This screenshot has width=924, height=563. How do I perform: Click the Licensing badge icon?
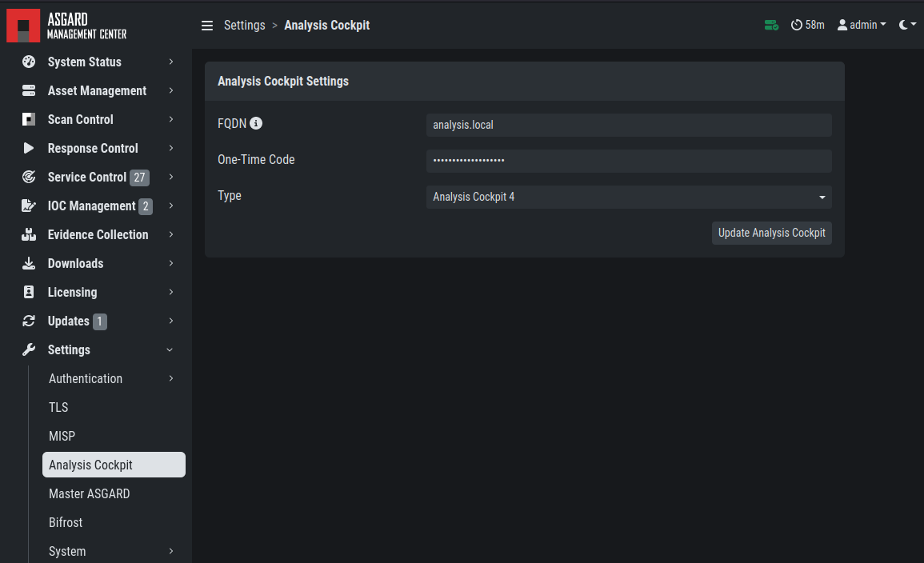coord(28,292)
